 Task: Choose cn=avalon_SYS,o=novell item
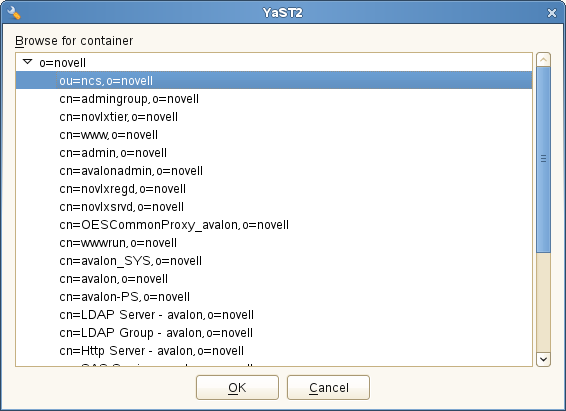tap(130, 261)
